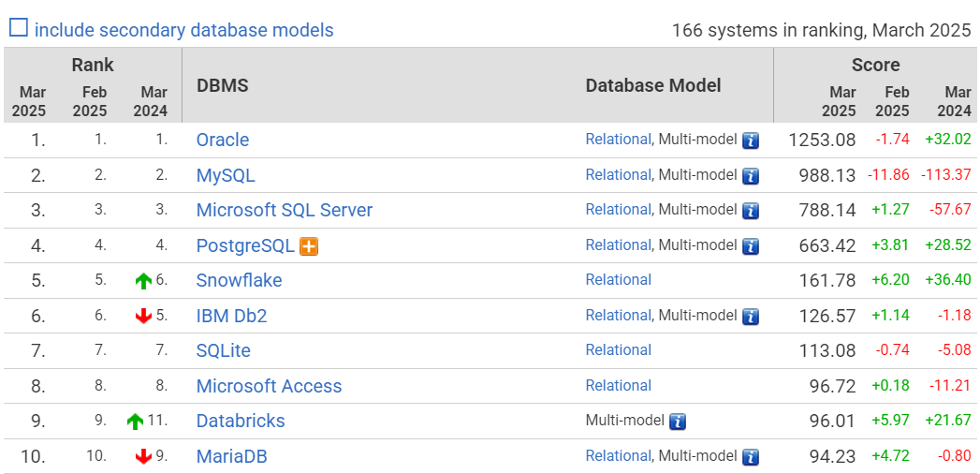Open the Relational model link in PostgreSQL row
The width and height of the screenshot is (980, 474).
pos(618,245)
